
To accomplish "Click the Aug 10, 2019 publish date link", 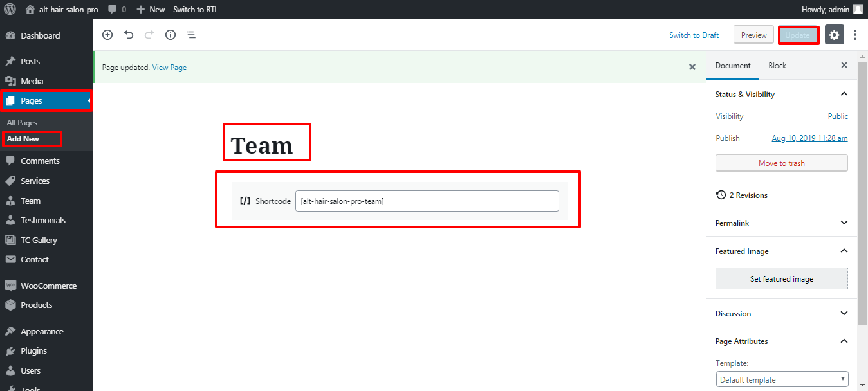I will (x=809, y=138).
